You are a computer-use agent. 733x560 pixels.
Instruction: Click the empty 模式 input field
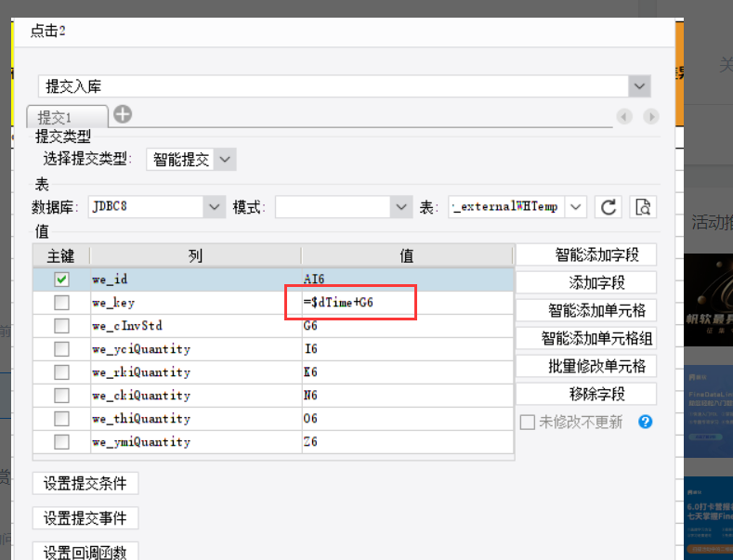click(333, 206)
